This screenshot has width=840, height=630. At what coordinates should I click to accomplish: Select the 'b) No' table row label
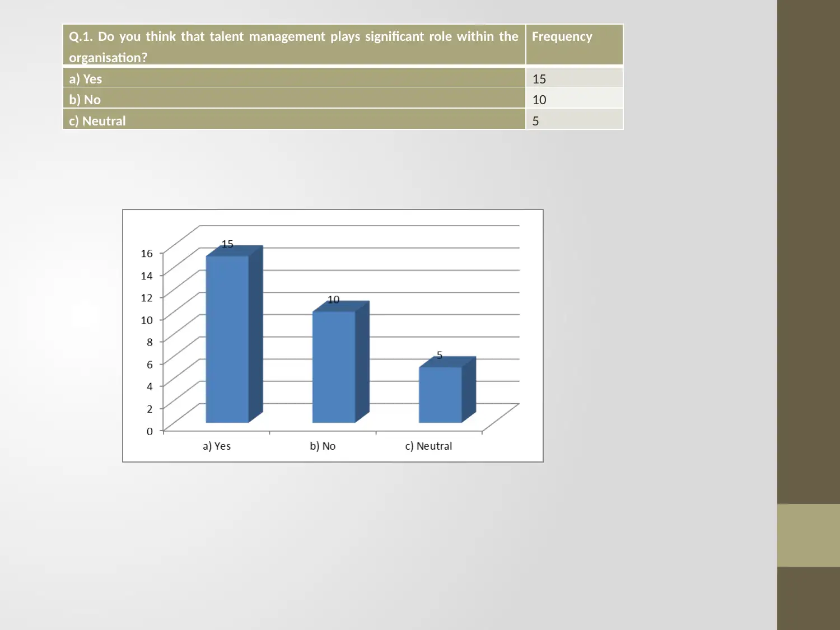coord(294,98)
